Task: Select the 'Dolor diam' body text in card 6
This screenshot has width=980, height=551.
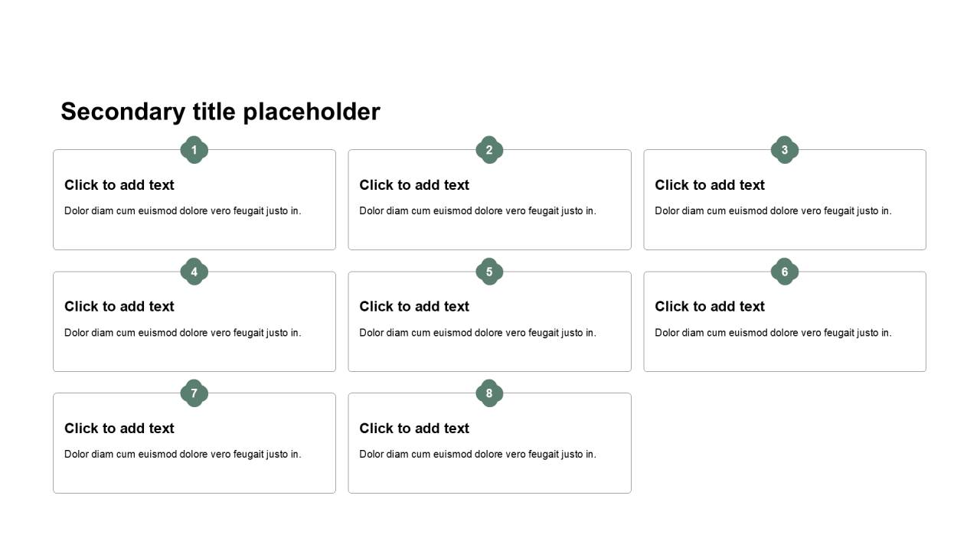Action: point(773,333)
